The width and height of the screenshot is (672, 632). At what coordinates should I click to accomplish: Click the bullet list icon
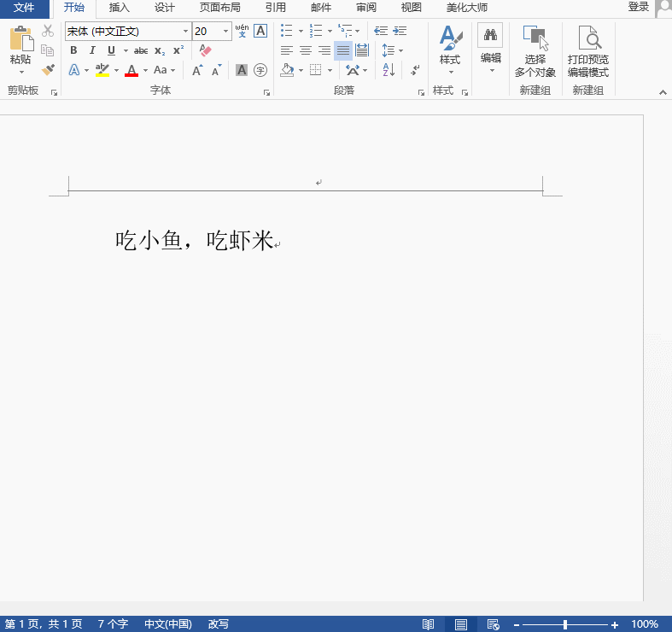(x=287, y=31)
